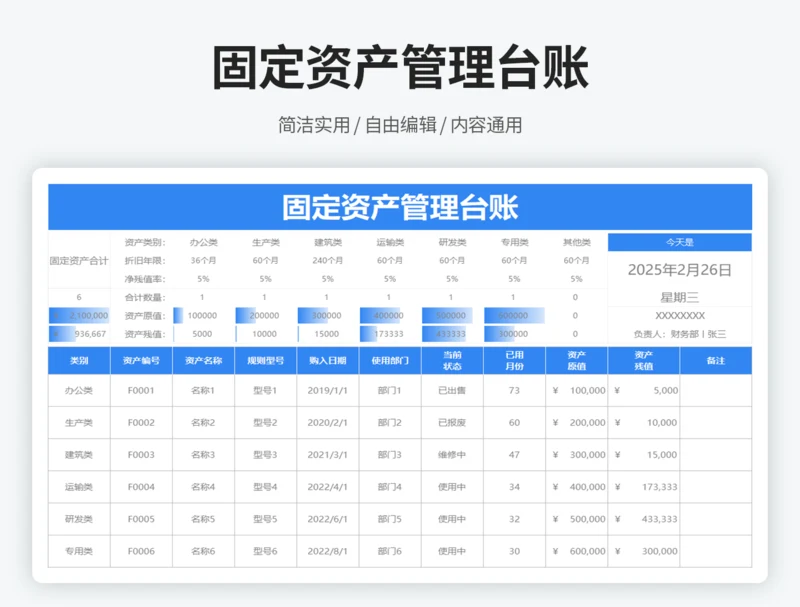Select the 固定资产合计 label cell
800x607 pixels.
tap(79, 261)
